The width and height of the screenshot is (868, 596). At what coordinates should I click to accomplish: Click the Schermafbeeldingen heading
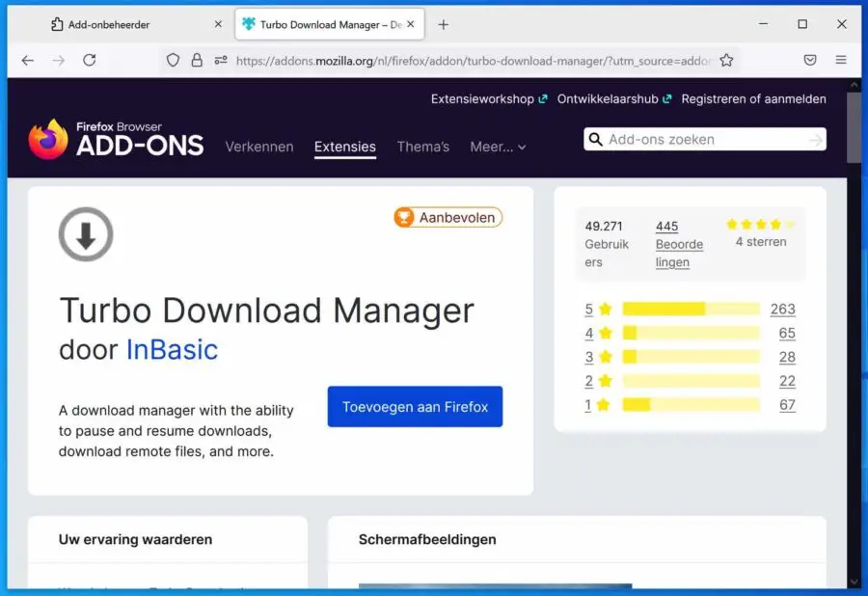tap(427, 539)
